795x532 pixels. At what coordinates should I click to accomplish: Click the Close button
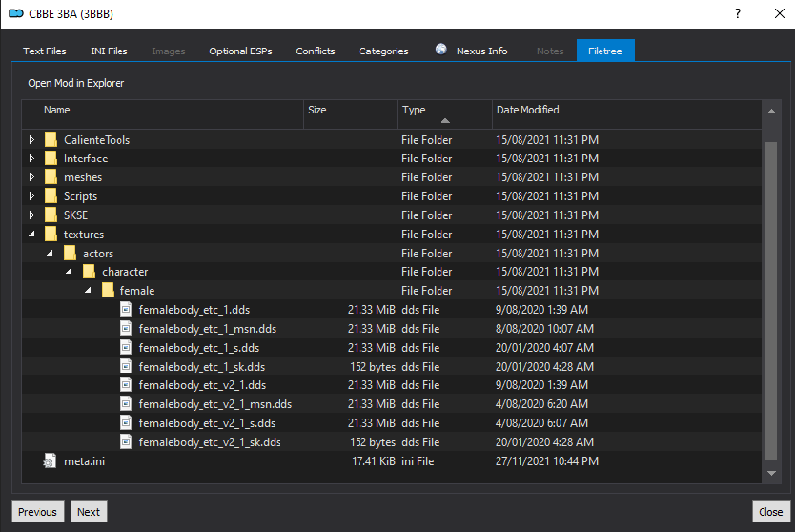coord(770,512)
